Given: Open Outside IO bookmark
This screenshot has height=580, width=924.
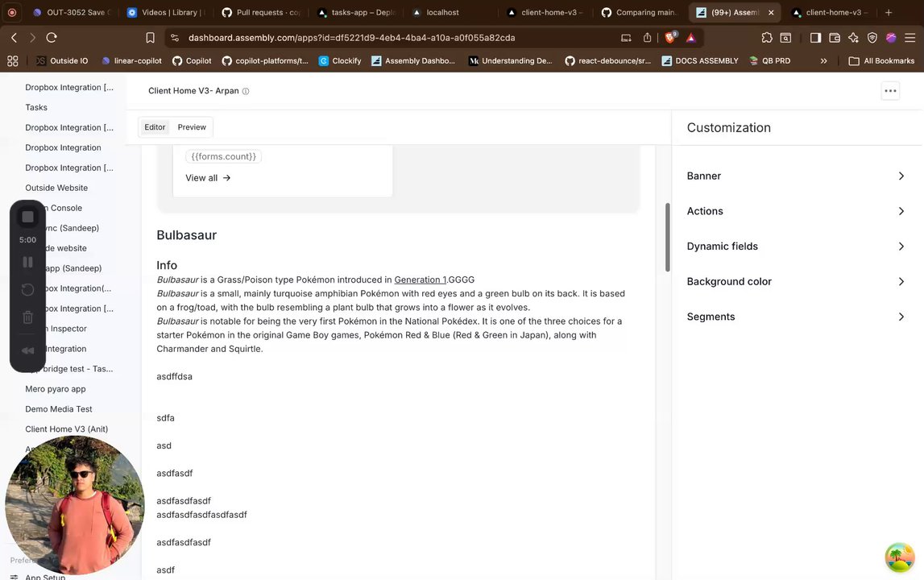Looking at the screenshot, I should point(62,60).
